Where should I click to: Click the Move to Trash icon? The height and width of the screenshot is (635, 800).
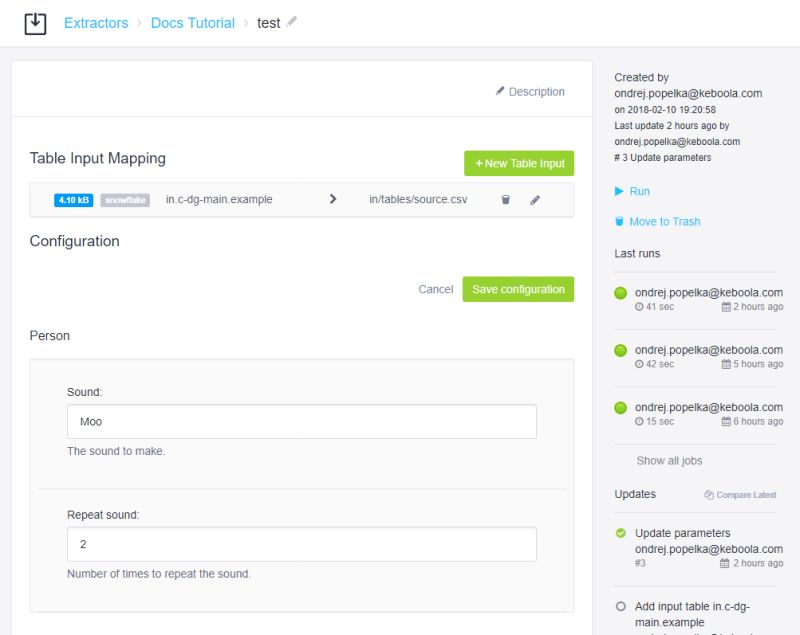pyautogui.click(x=617, y=221)
